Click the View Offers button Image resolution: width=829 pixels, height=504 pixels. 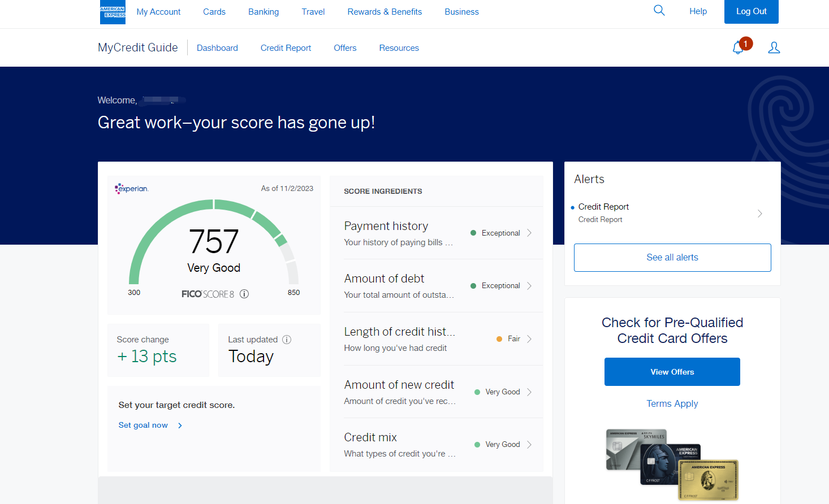click(672, 372)
